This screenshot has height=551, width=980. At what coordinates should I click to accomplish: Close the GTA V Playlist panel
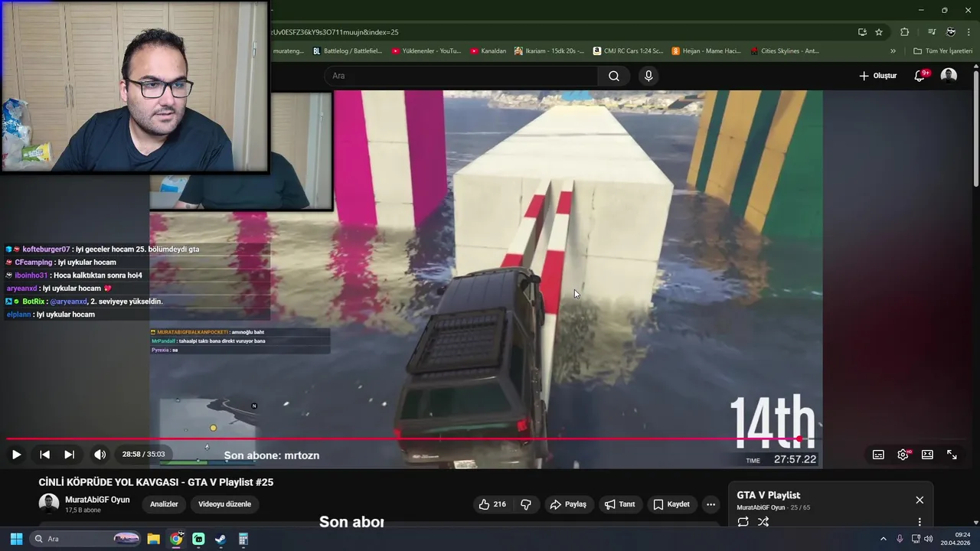coord(920,500)
